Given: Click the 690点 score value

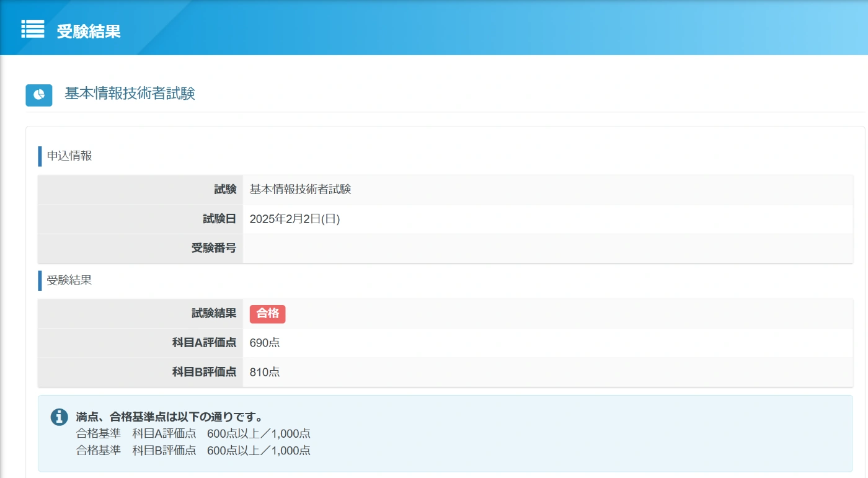Looking at the screenshot, I should [x=265, y=342].
